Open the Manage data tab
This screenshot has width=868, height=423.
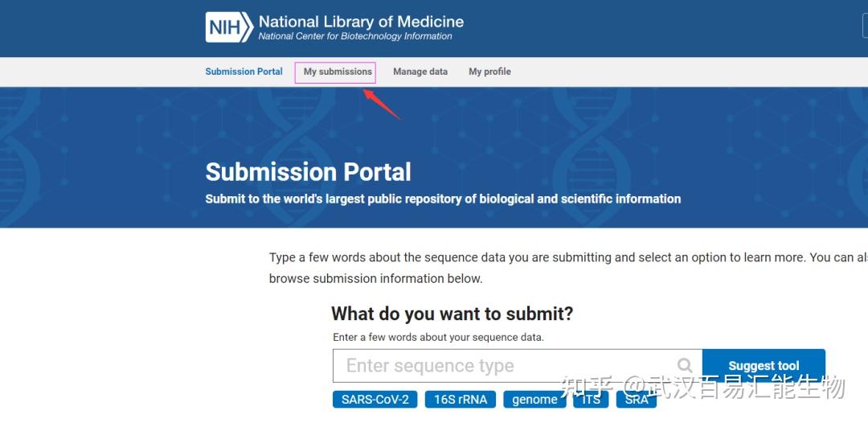pos(420,72)
